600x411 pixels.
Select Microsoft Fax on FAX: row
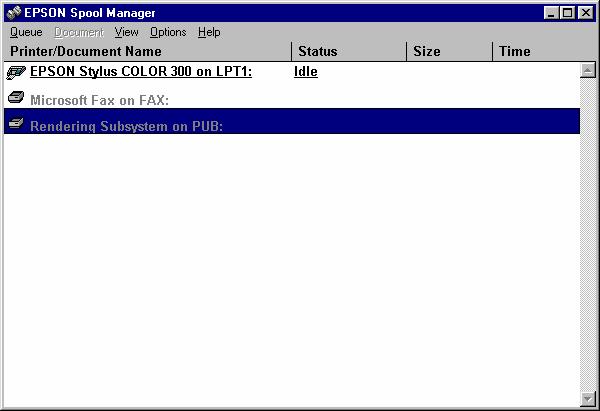292,99
